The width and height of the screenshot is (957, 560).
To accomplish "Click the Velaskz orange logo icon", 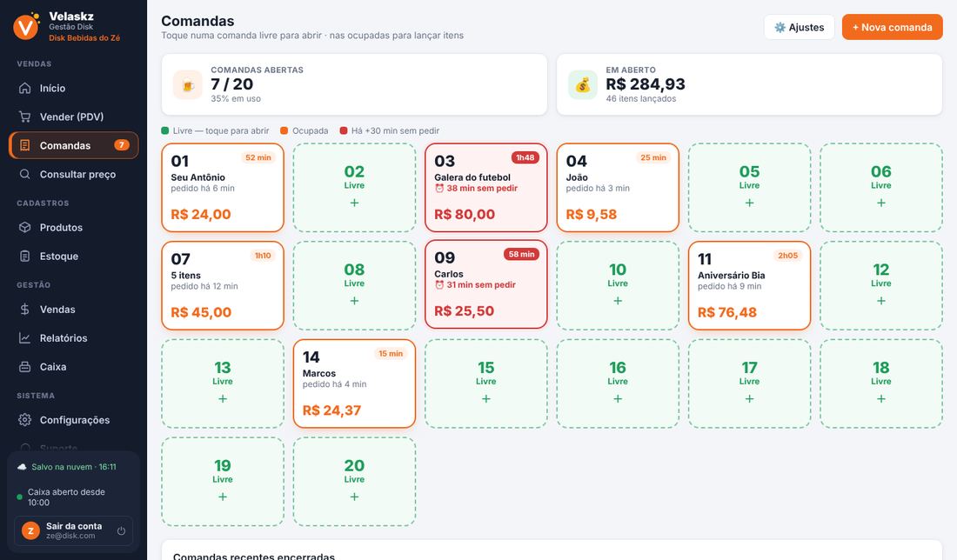I will 25,27.
